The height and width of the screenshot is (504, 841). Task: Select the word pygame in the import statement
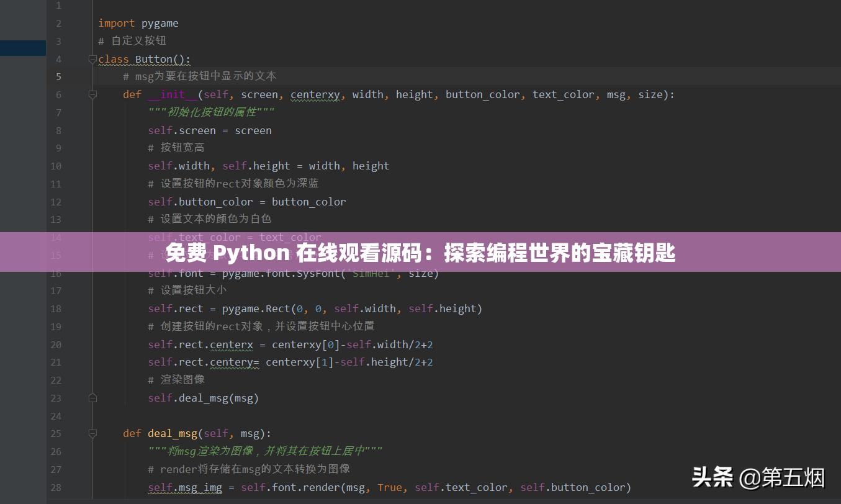[x=160, y=23]
